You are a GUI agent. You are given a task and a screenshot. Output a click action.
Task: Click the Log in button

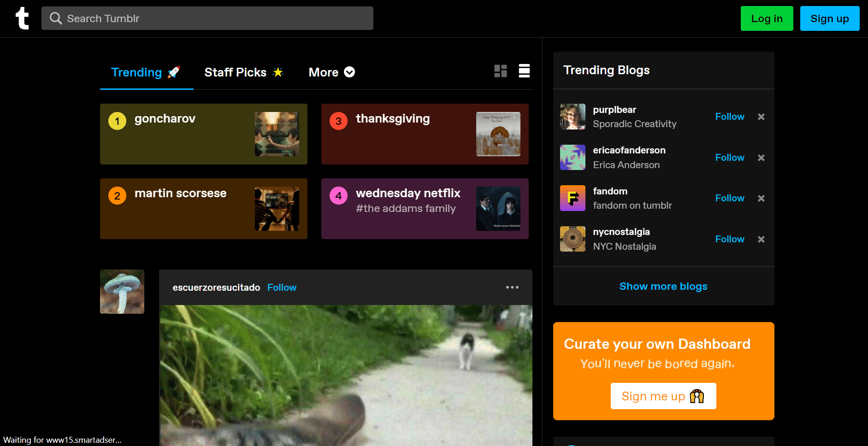click(767, 18)
